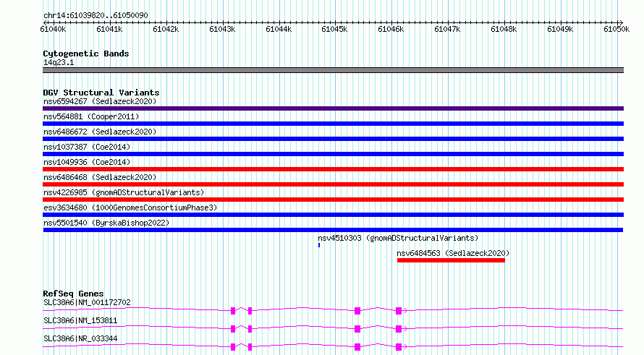Click the 61041k ruler tick label

[x=109, y=29]
